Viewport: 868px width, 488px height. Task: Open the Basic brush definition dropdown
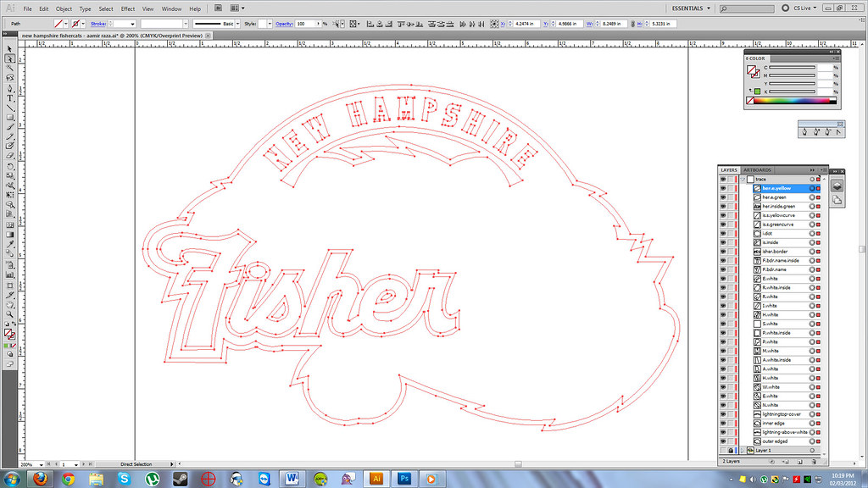tap(237, 24)
